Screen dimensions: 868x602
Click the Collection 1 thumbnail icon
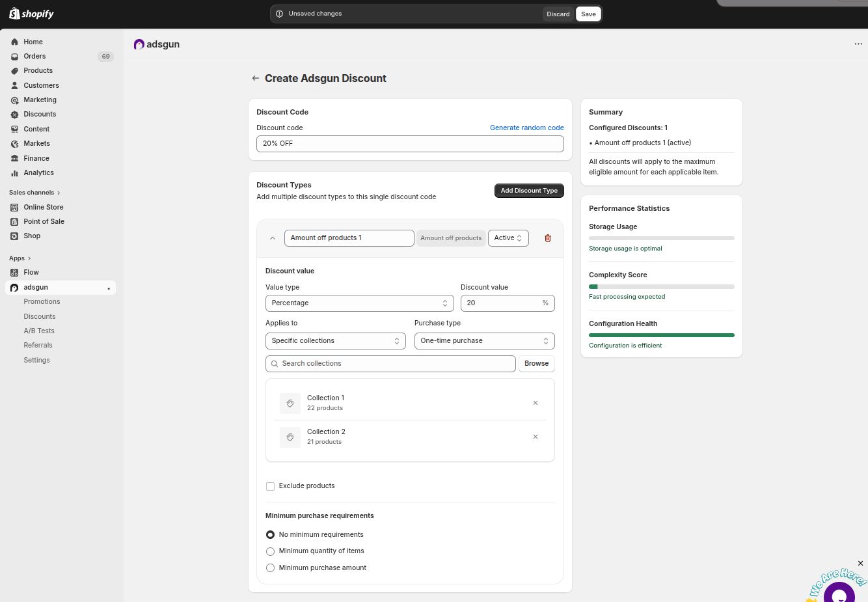click(x=290, y=404)
